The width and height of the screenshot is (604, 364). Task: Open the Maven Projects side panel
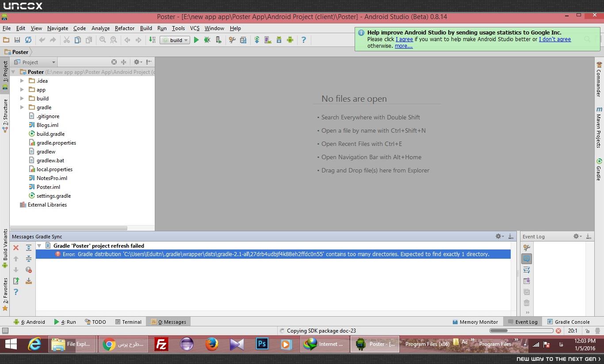[599, 127]
